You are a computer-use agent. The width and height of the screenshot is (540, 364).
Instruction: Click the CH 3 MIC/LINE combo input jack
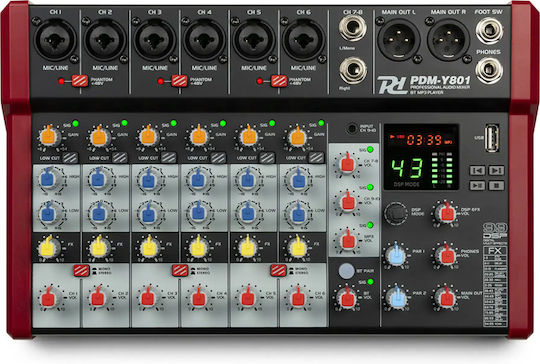click(155, 40)
